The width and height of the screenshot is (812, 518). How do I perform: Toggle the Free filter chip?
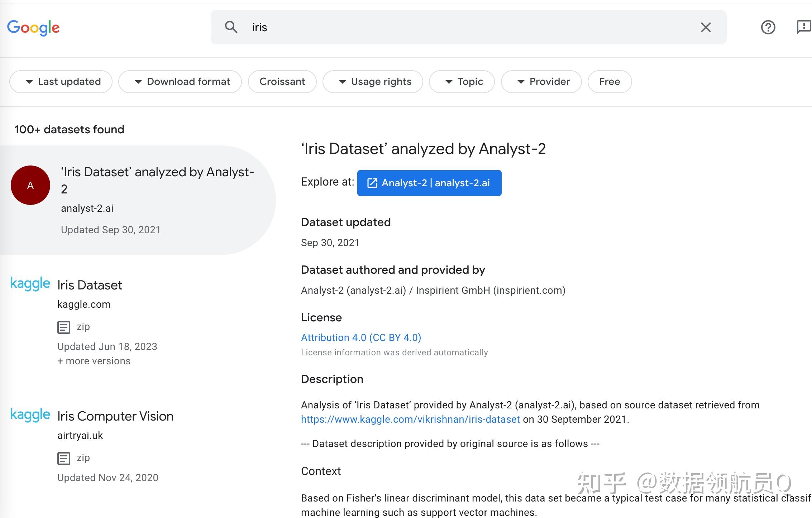[x=609, y=82]
